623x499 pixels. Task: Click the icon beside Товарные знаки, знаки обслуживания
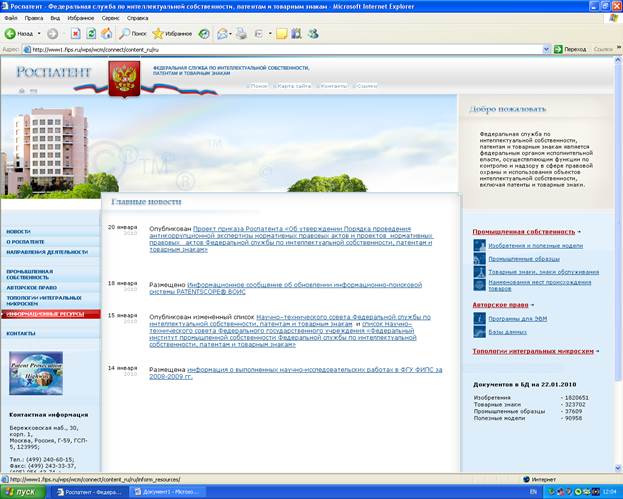coord(480,271)
